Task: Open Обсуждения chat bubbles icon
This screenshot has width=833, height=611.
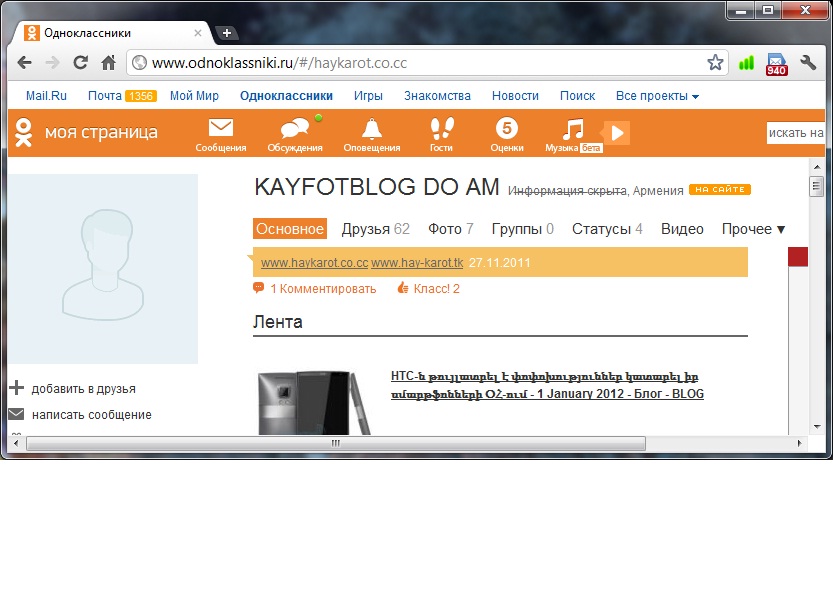Action: point(294,129)
